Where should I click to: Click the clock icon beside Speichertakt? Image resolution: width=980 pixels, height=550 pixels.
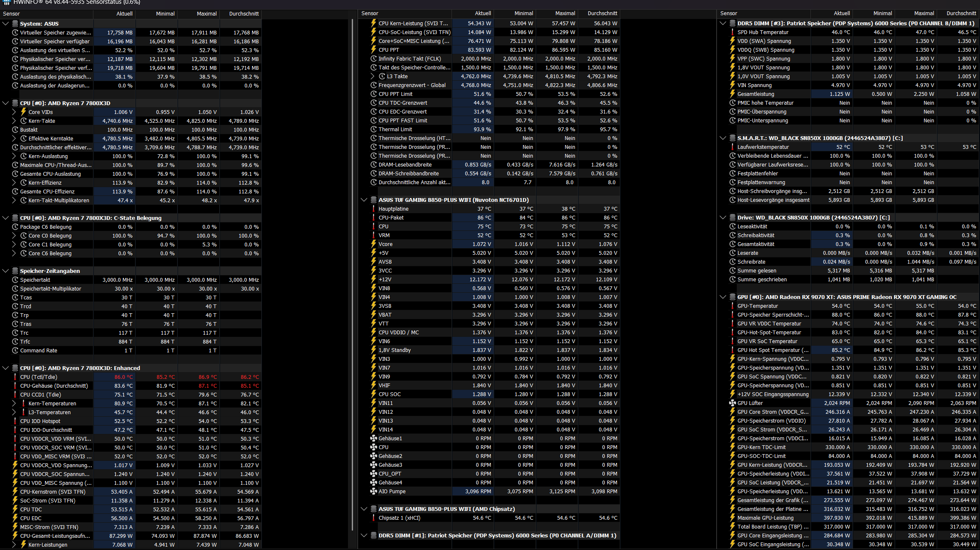click(x=15, y=280)
